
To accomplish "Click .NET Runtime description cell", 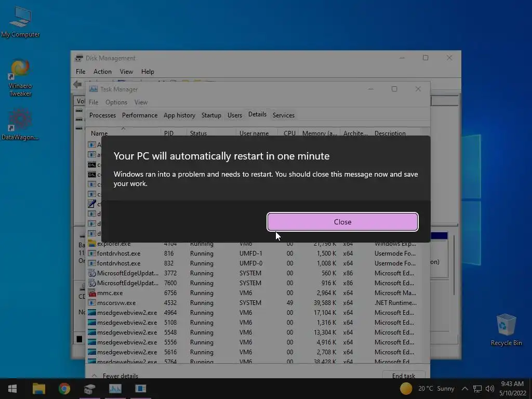I will [x=395, y=303].
